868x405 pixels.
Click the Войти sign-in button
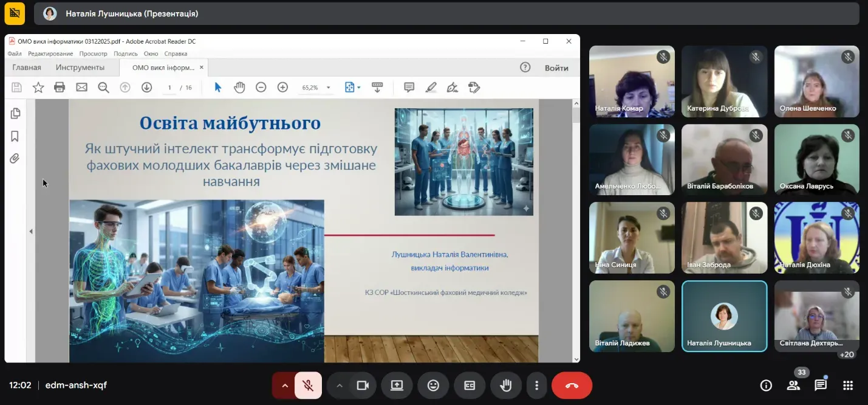556,67
